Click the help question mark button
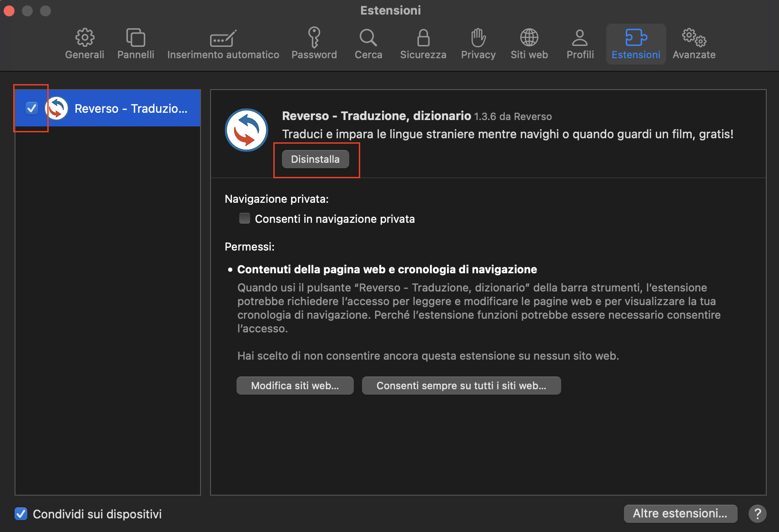Viewport: 779px width, 532px height. click(x=758, y=513)
